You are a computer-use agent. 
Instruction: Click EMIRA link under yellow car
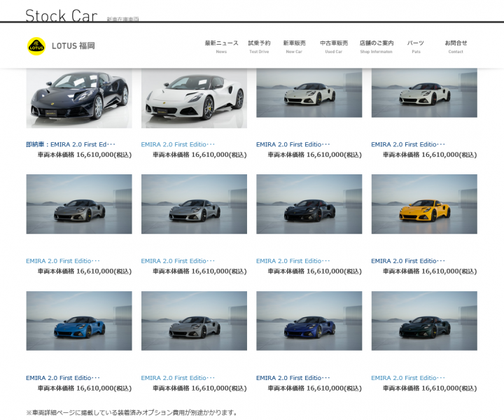click(x=408, y=261)
